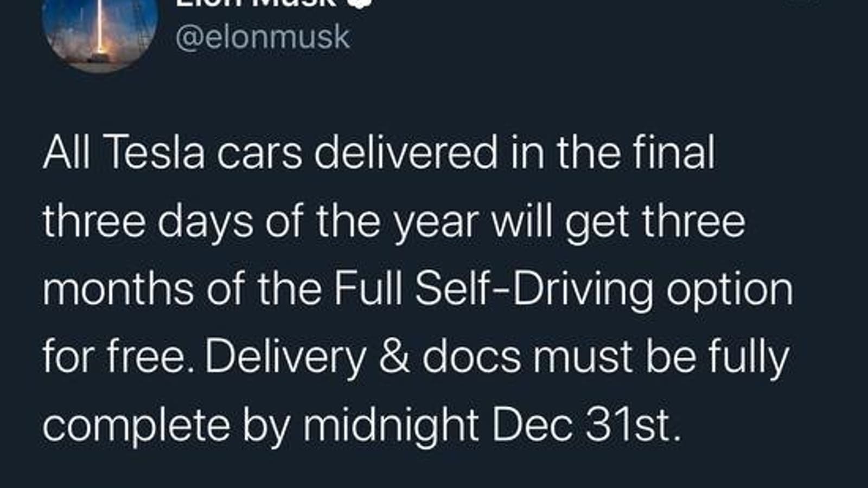Open the @elonmusk handle link
Image resolution: width=868 pixels, height=488 pixels.
[263, 38]
